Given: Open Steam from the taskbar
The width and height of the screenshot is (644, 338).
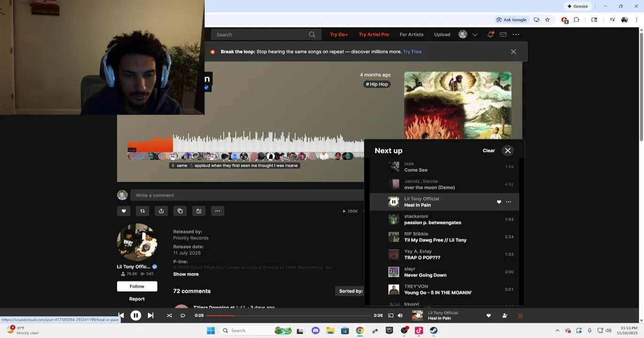Looking at the screenshot, I should coord(434,330).
